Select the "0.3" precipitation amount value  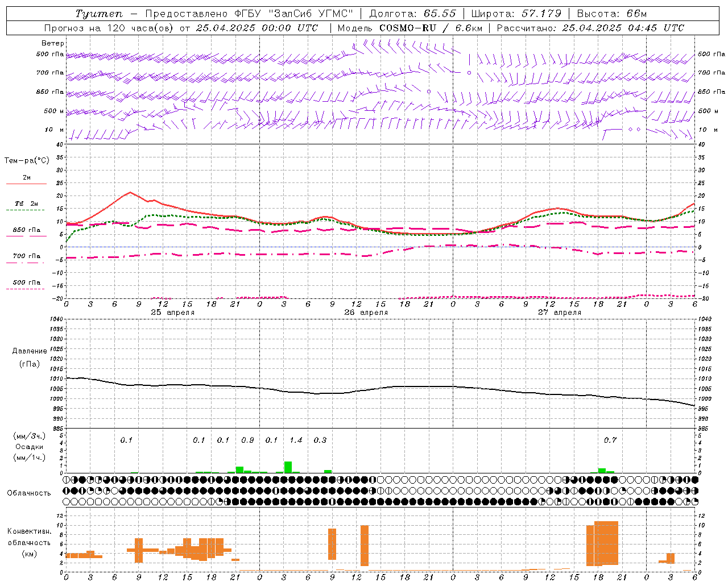[x=320, y=440]
